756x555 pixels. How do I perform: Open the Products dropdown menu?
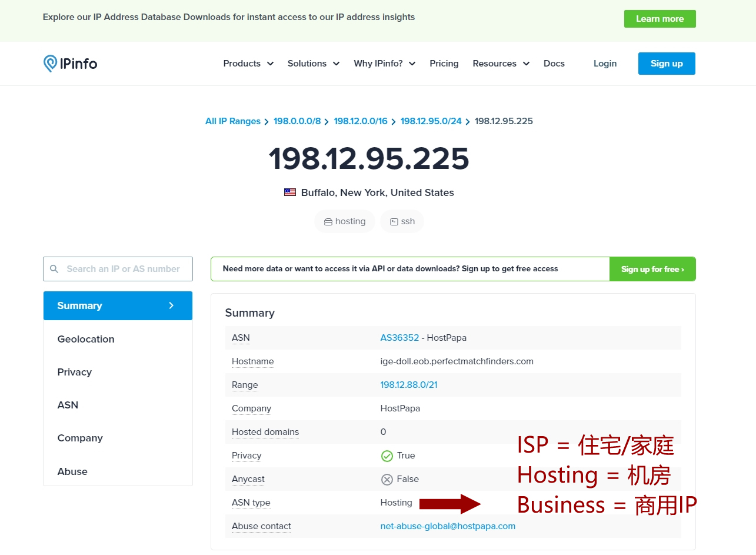[x=248, y=64]
